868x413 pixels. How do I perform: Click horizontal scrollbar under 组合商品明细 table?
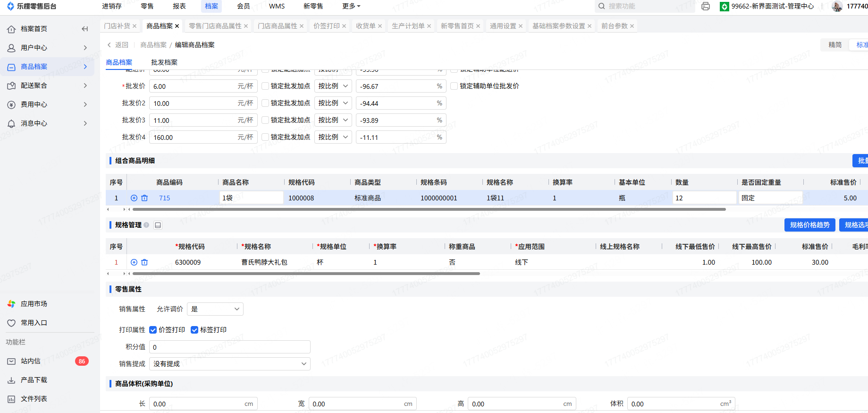pyautogui.click(x=429, y=209)
